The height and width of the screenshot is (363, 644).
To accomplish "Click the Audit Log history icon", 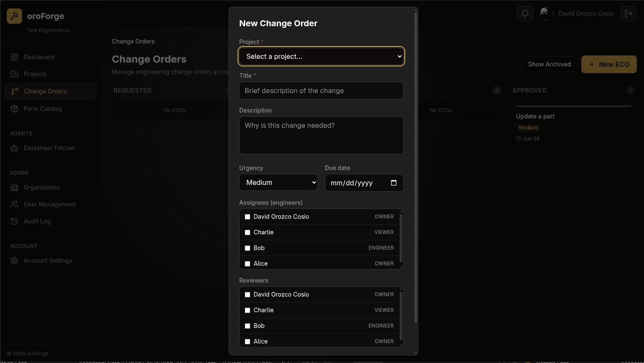I will click(14, 221).
